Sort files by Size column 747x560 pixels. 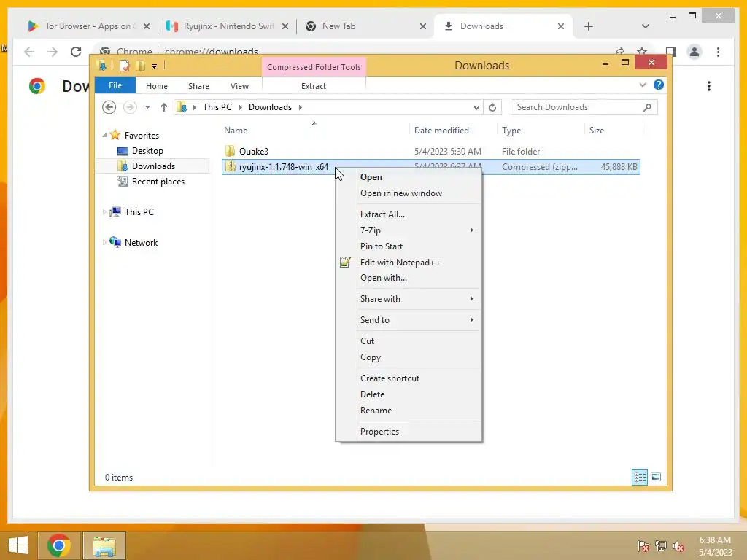[597, 131]
